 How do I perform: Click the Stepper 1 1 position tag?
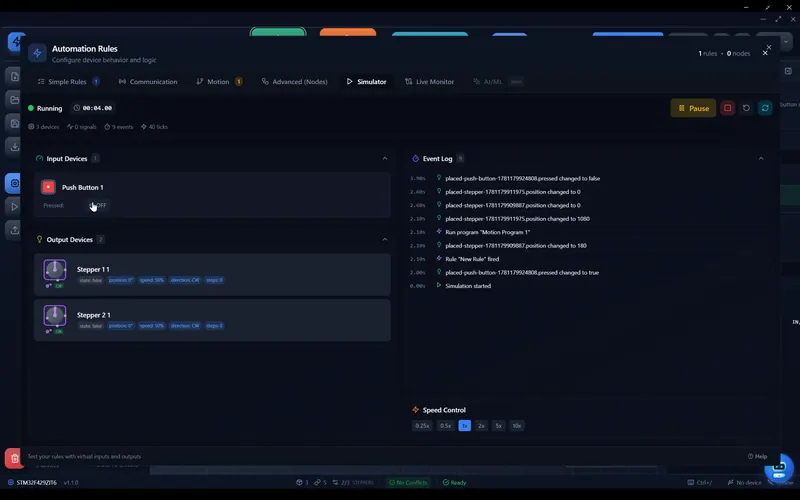[121, 280]
